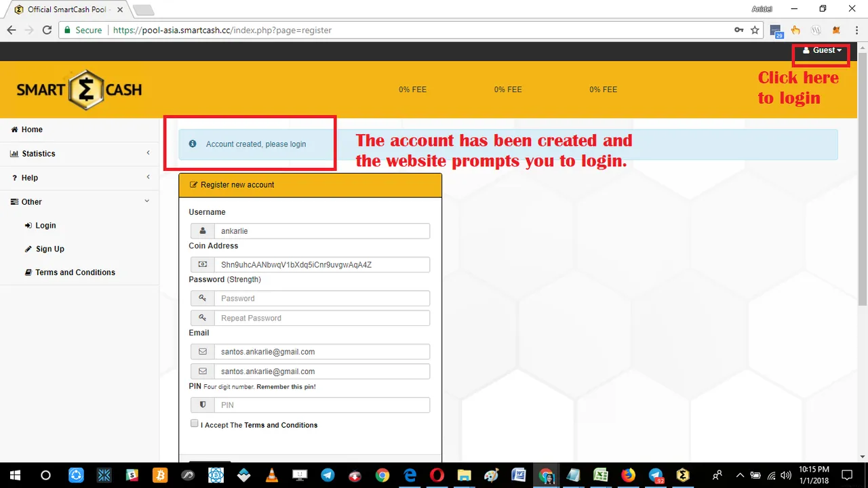The height and width of the screenshot is (488, 868).
Task: Open Microsoft Edge from taskbar
Action: pyautogui.click(x=410, y=475)
